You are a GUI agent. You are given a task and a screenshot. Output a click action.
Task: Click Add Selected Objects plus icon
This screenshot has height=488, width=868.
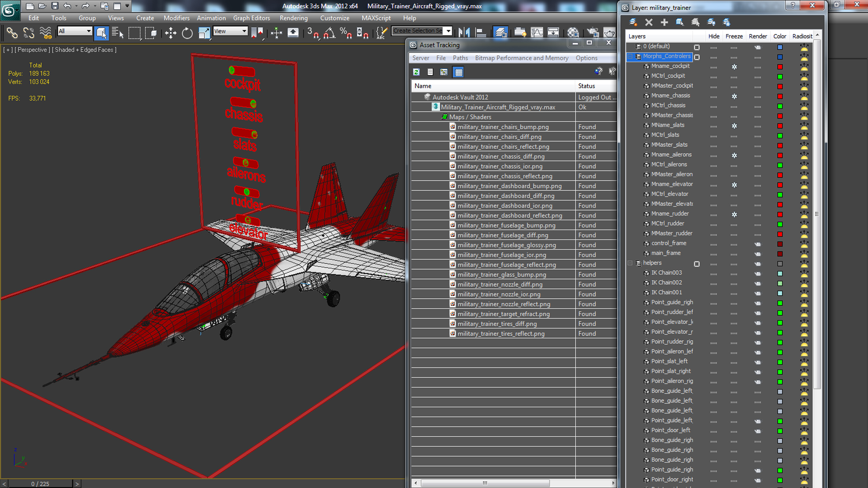pyautogui.click(x=664, y=22)
